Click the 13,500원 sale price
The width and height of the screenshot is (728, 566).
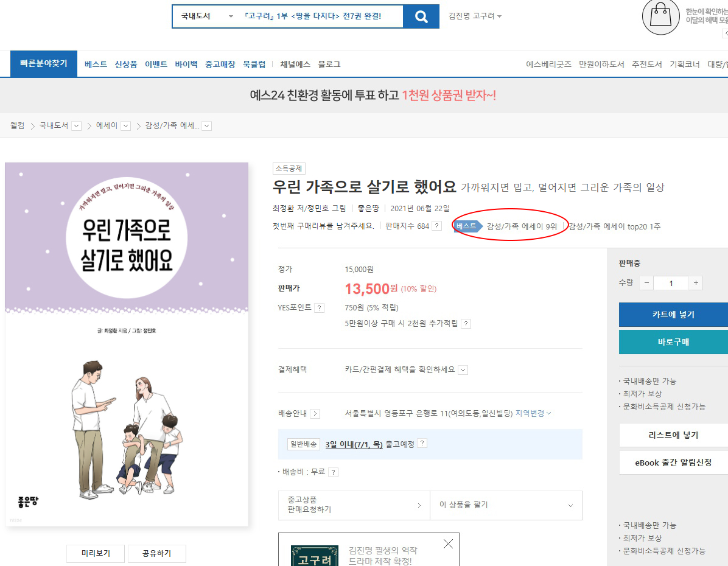371,289
